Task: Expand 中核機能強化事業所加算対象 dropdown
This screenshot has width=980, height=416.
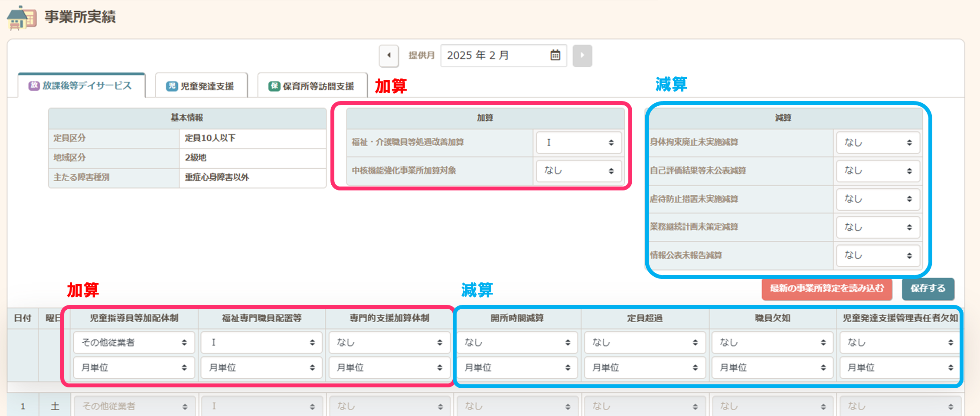Action: [579, 171]
